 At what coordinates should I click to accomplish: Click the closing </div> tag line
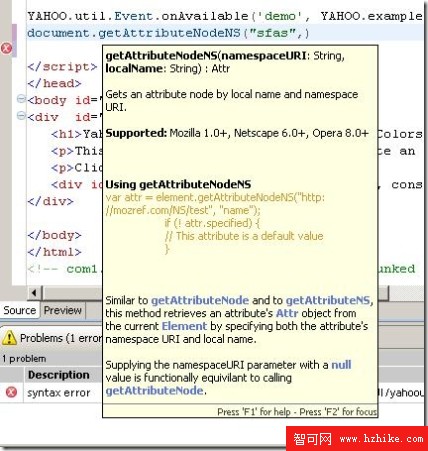(50, 201)
